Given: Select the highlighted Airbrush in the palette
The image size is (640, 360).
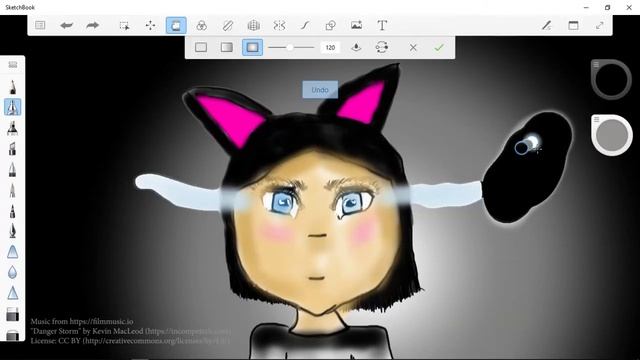Looking at the screenshot, I should tap(13, 107).
